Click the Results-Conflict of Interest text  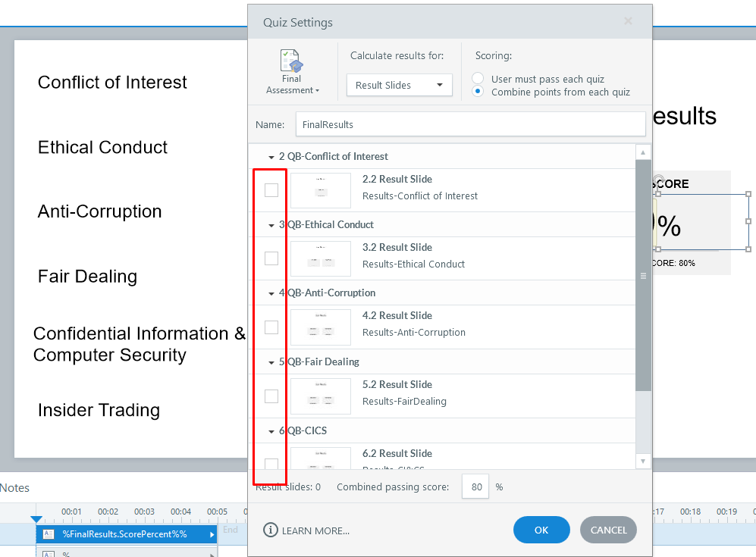[x=420, y=196]
